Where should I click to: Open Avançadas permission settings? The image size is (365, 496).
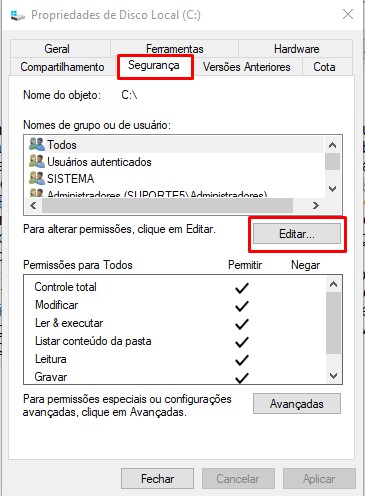[x=297, y=404]
